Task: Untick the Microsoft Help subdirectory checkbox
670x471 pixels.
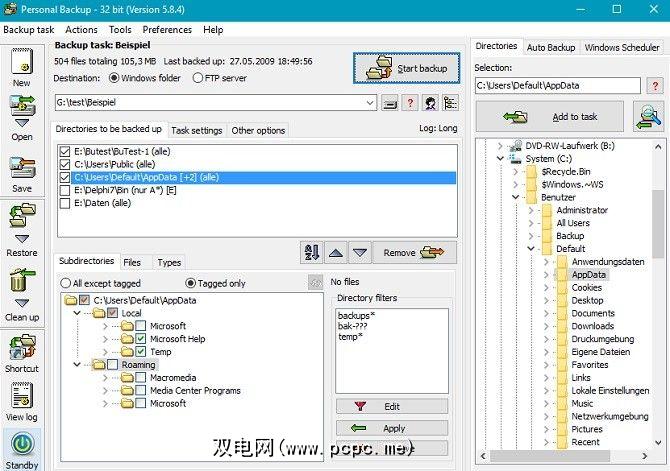Action: coord(141,339)
